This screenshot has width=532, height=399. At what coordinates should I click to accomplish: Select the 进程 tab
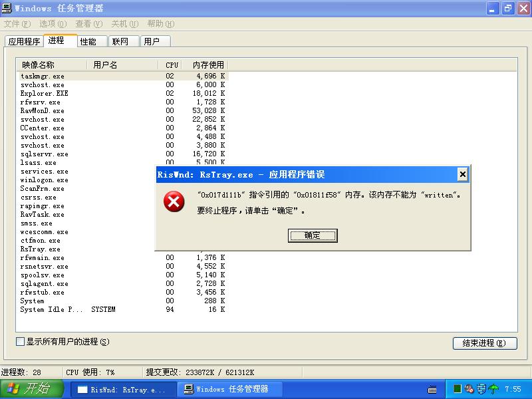(x=61, y=41)
